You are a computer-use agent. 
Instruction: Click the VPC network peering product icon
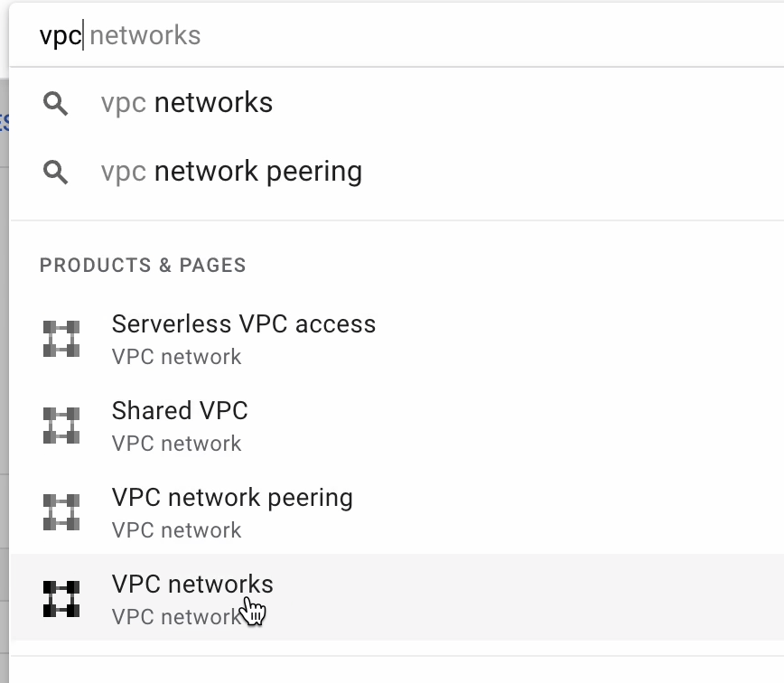[61, 512]
